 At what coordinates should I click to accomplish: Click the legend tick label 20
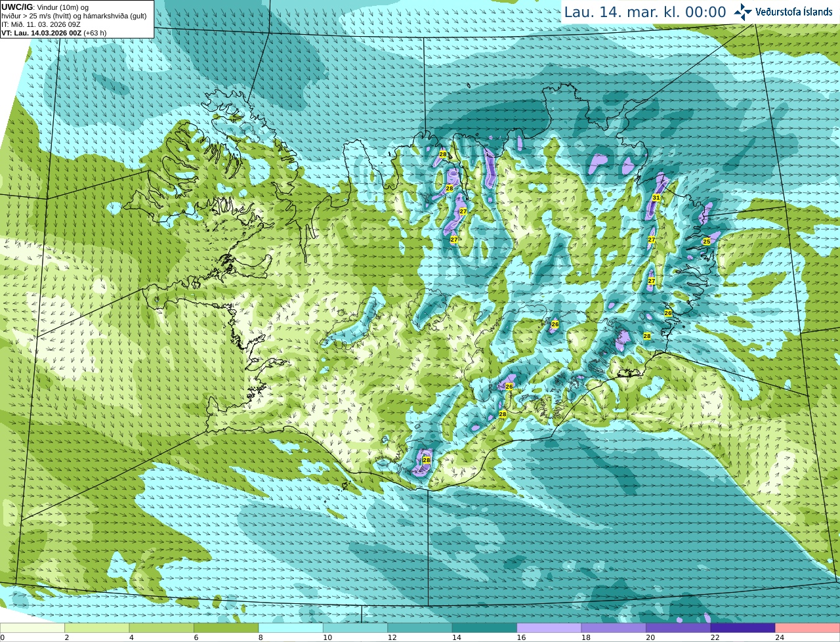650,637
